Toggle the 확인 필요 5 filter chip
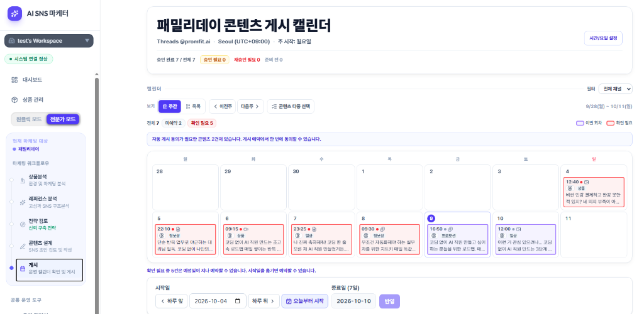Viewport: 644px width, 314px height. click(x=202, y=123)
